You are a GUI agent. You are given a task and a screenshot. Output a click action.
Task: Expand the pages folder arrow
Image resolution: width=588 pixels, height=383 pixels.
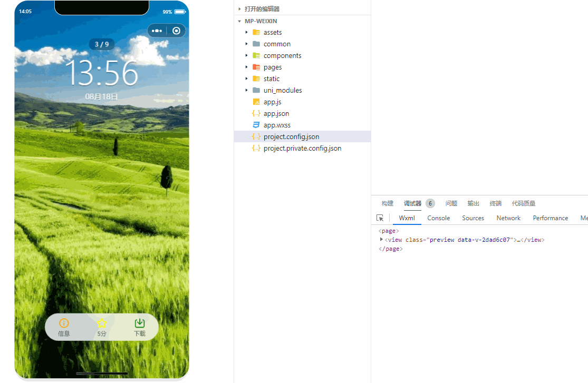tap(246, 67)
